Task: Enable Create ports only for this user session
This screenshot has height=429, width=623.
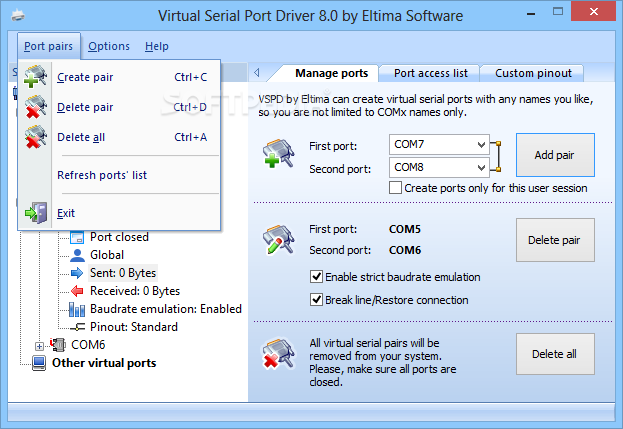Action: click(x=395, y=187)
